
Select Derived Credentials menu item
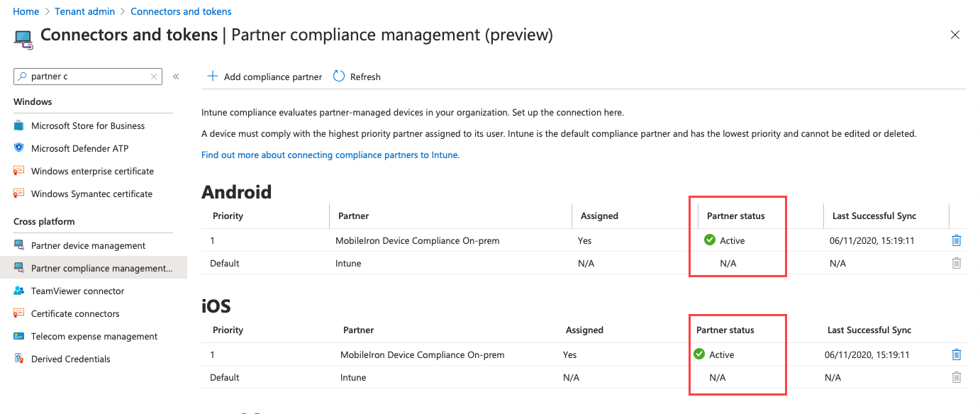pos(71,359)
